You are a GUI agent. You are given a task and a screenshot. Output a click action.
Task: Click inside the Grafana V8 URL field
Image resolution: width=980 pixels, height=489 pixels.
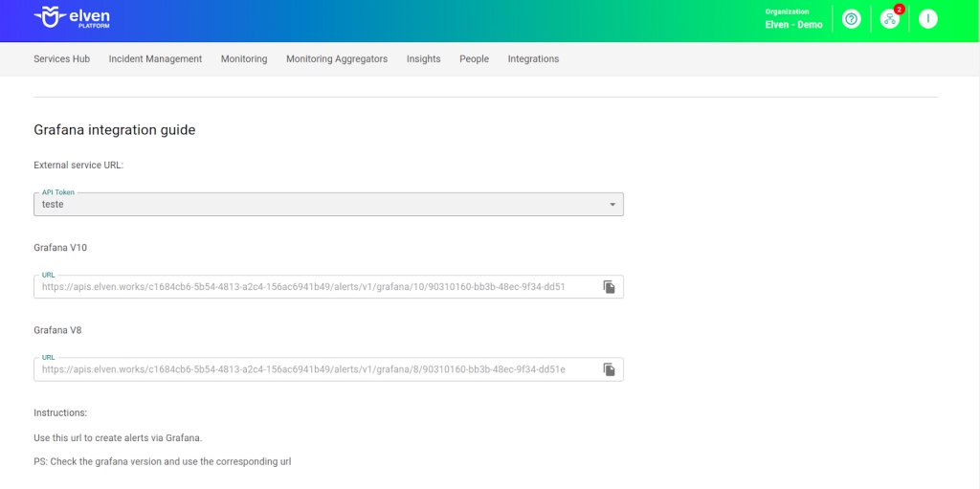click(x=306, y=369)
